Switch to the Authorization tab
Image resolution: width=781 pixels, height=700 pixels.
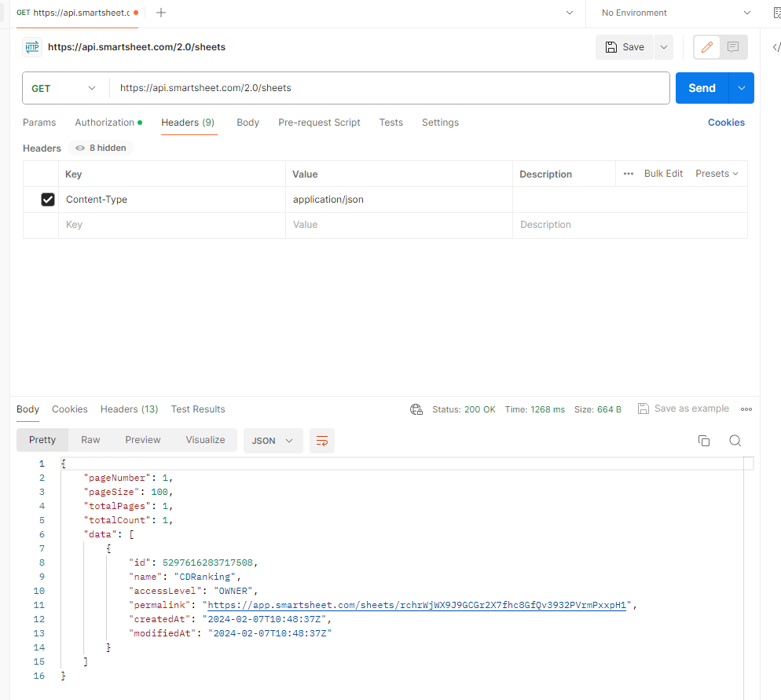(x=108, y=123)
